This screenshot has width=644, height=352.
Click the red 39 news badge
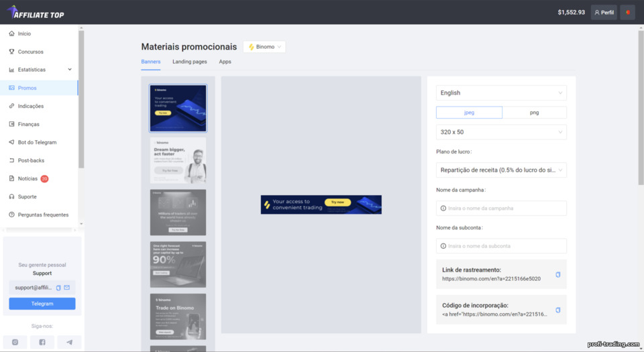(44, 178)
